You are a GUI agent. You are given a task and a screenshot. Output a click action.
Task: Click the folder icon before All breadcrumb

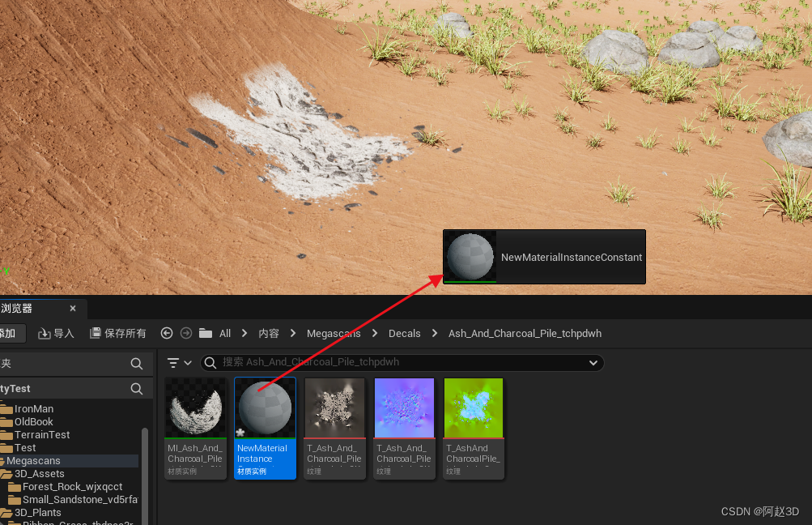coord(206,333)
